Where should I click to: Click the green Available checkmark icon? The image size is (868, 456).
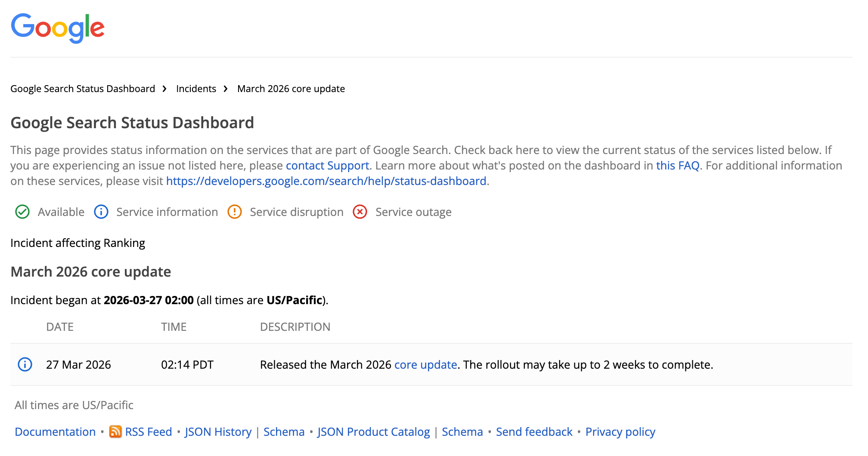(x=22, y=212)
